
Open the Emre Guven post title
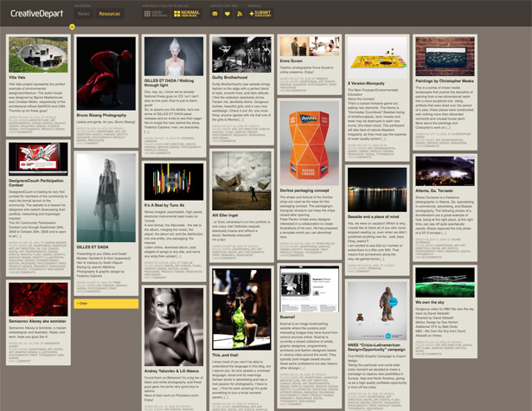(x=292, y=61)
